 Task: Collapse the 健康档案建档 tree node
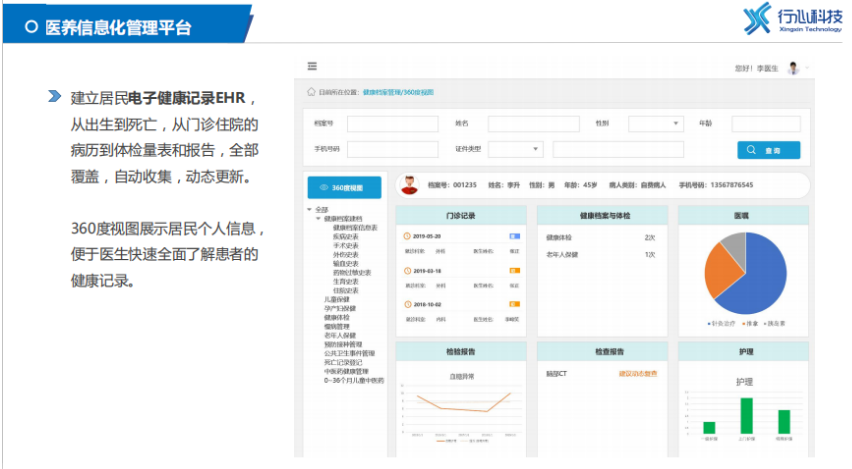(x=318, y=218)
